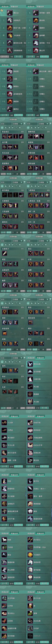Select the 风火板 mount icon
The image size is (52, 644).
coord(30,387)
